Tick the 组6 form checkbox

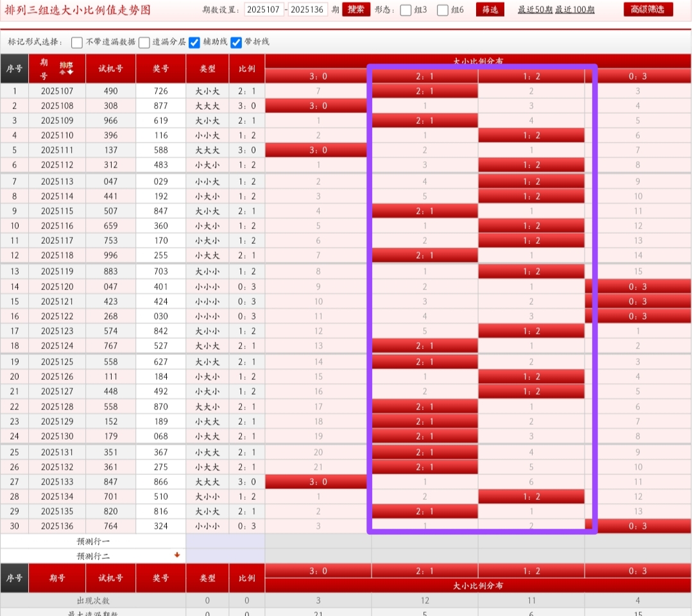pyautogui.click(x=442, y=10)
